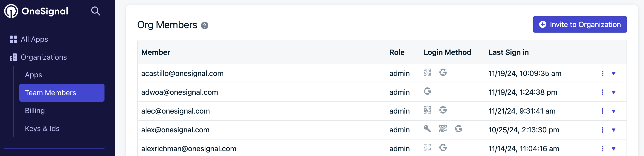Expand the row arrow for alexrichman@onesignal.com

[613, 149]
